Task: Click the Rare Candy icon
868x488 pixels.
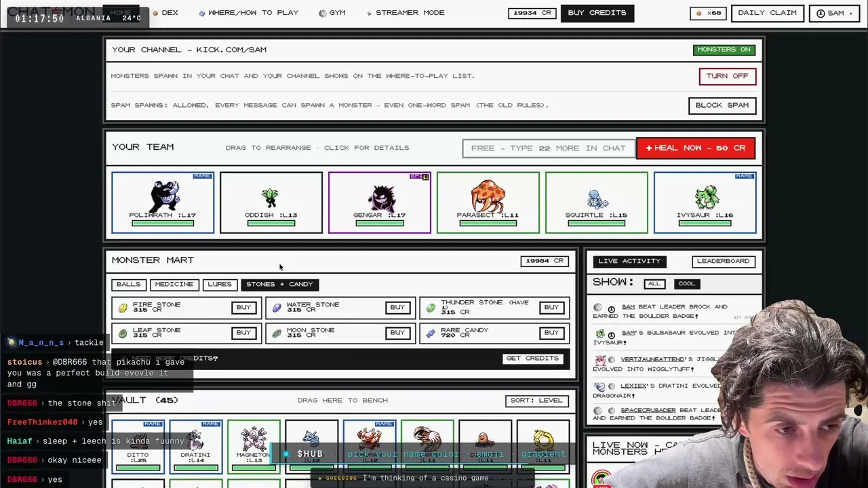Action: [431, 333]
